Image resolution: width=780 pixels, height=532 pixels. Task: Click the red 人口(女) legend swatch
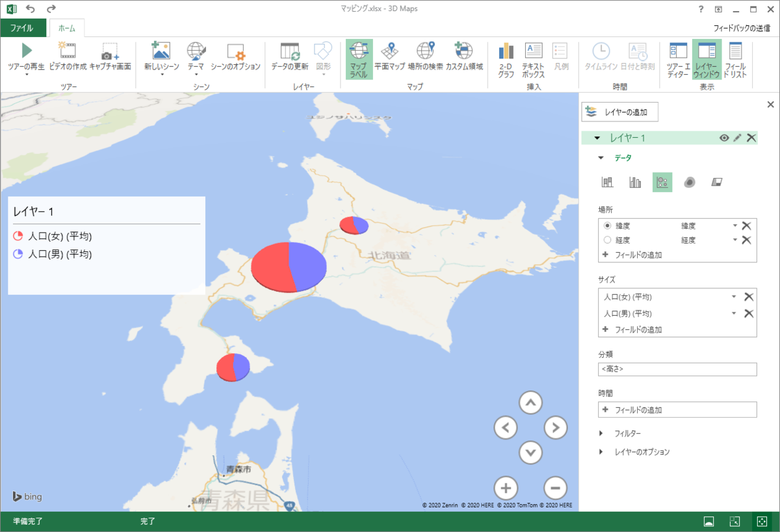[x=18, y=236]
